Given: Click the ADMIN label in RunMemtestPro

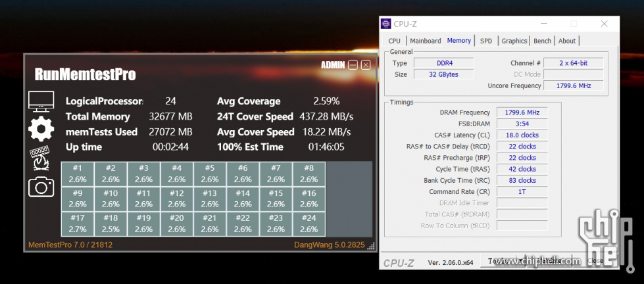Looking at the screenshot, I should point(333,65).
